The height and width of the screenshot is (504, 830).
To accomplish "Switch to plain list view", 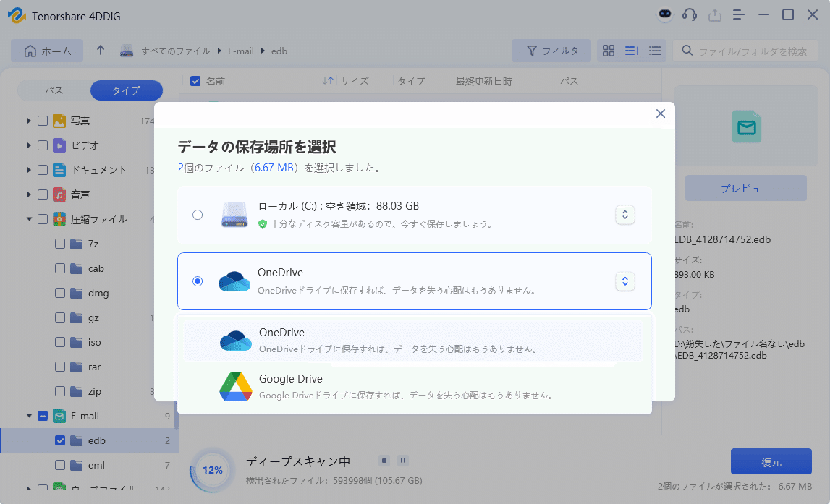I will 656,51.
